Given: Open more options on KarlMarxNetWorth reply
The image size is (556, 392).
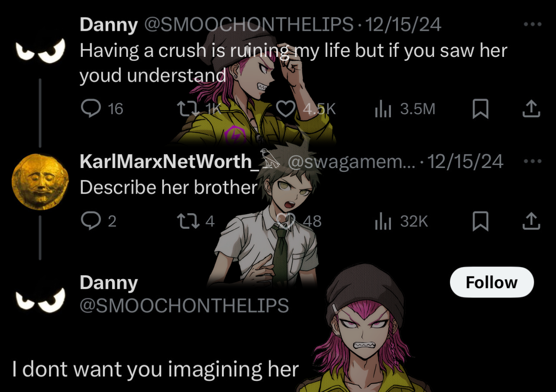Looking at the screenshot, I should pyautogui.click(x=533, y=161).
